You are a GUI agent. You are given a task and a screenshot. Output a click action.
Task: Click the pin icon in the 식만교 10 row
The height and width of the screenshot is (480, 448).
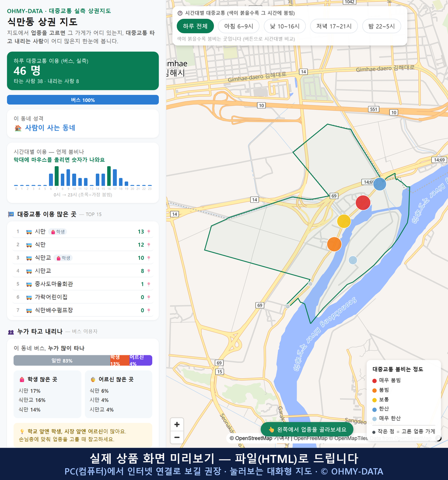pos(149,258)
